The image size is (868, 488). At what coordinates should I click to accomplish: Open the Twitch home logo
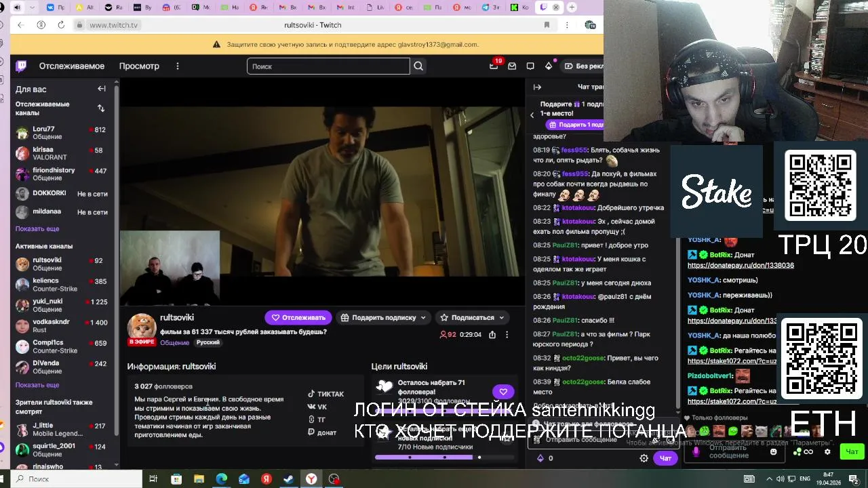click(21, 66)
